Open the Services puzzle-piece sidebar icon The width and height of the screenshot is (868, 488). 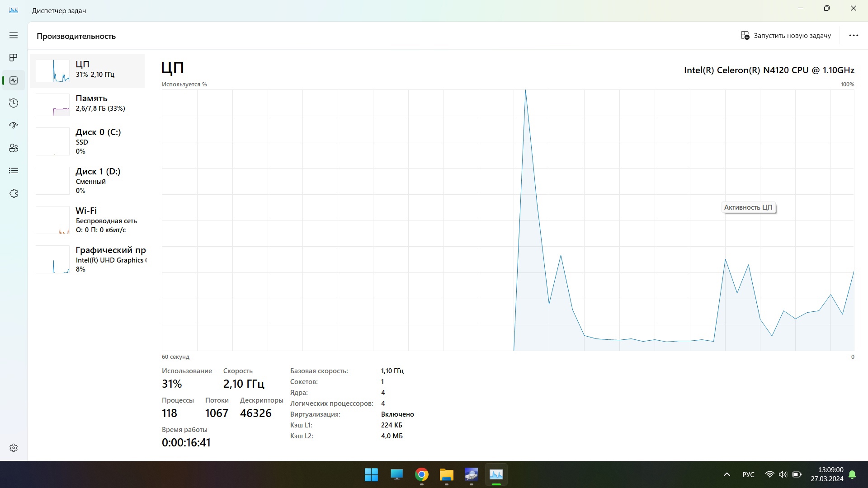point(14,193)
